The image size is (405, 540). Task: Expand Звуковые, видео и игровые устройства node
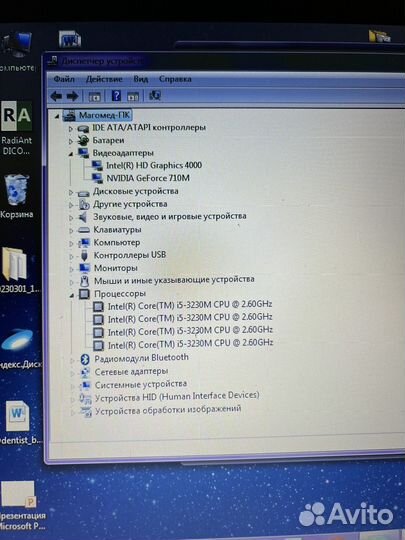(x=71, y=218)
